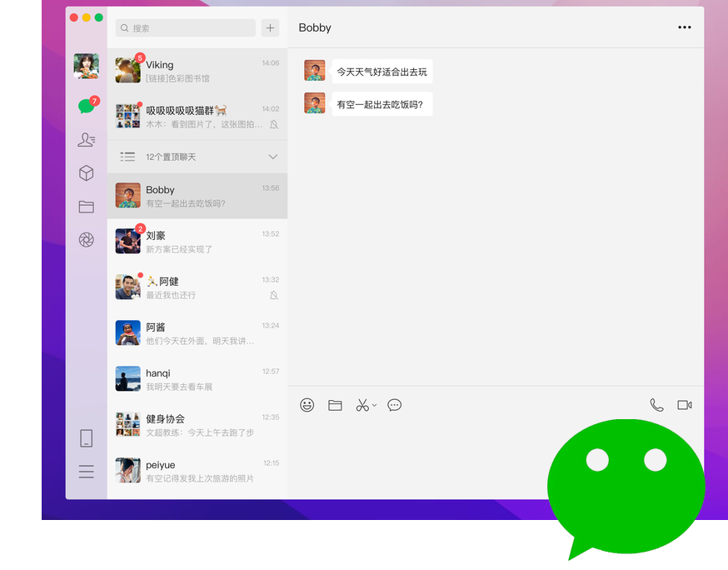This screenshot has width=728, height=570.
Task: Click the plus button beside search
Action: pyautogui.click(x=270, y=27)
